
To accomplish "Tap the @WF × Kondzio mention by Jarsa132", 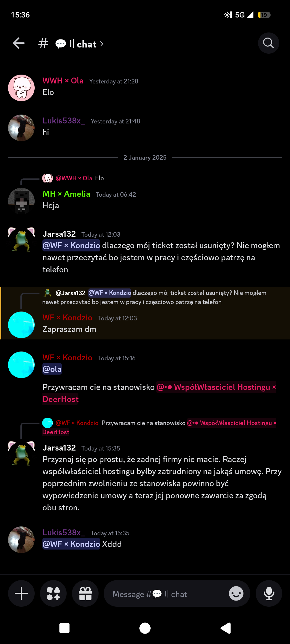I will [71, 245].
